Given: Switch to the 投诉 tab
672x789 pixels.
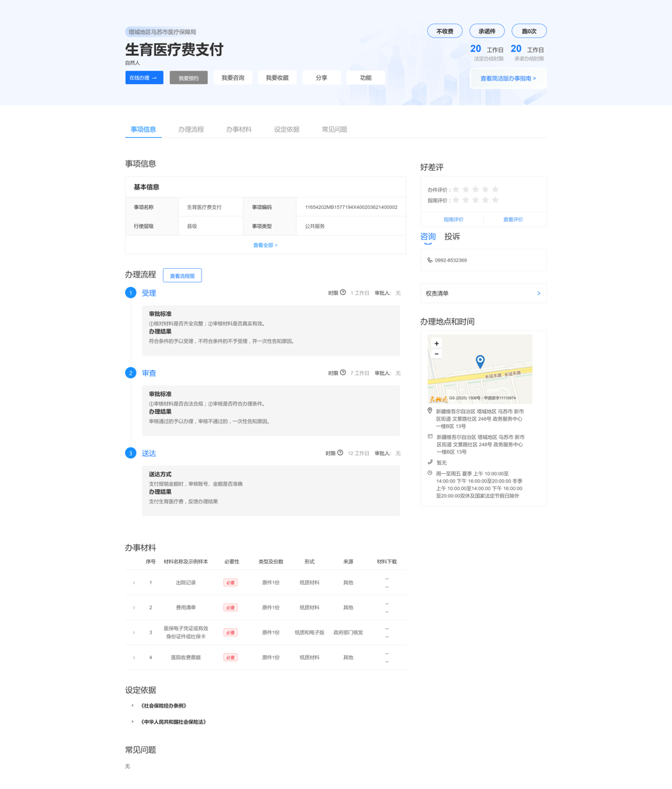Looking at the screenshot, I should point(452,237).
